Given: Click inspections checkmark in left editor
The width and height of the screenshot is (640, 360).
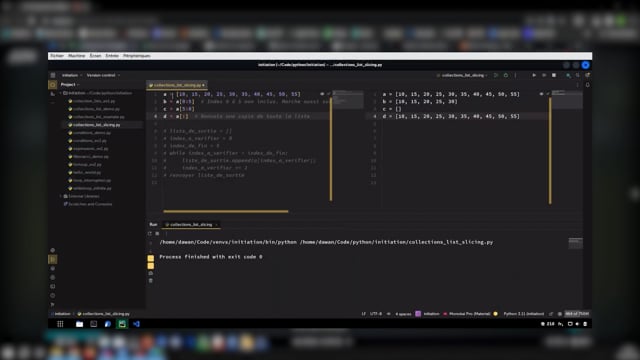Looking at the screenshot, I should click(x=328, y=94).
